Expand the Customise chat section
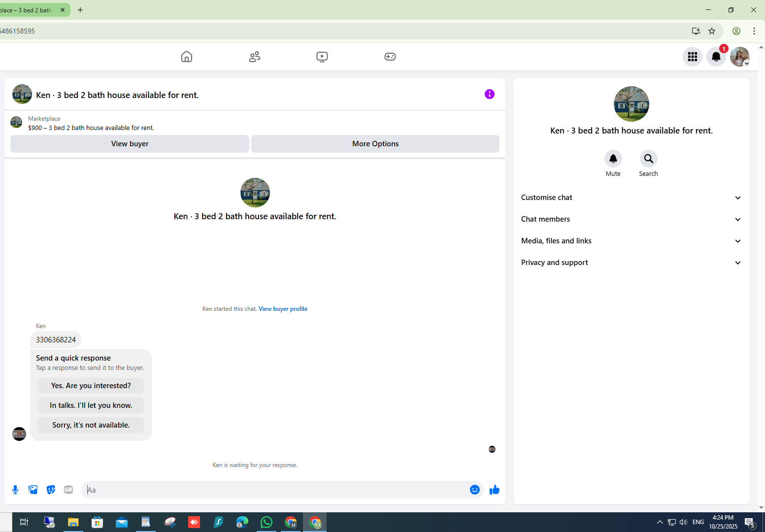765x532 pixels. 632,198
